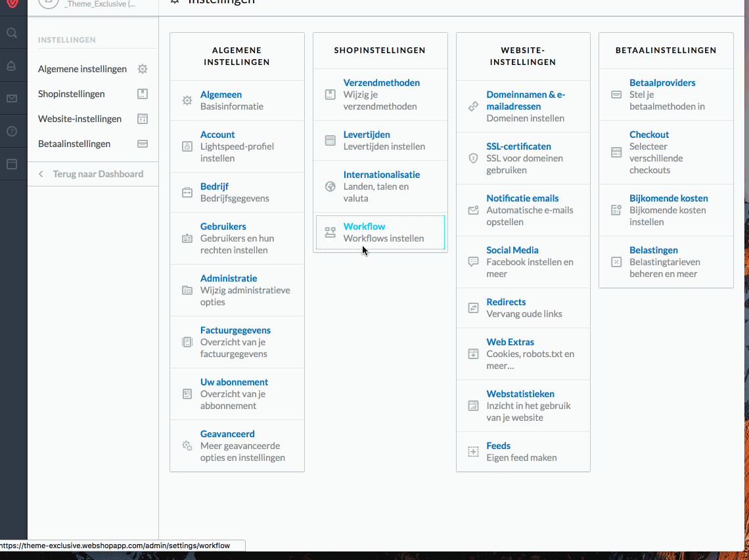Click the shield icon next to SSL-certificaten
Viewport: 749px width, 560px height.
pyautogui.click(x=473, y=158)
